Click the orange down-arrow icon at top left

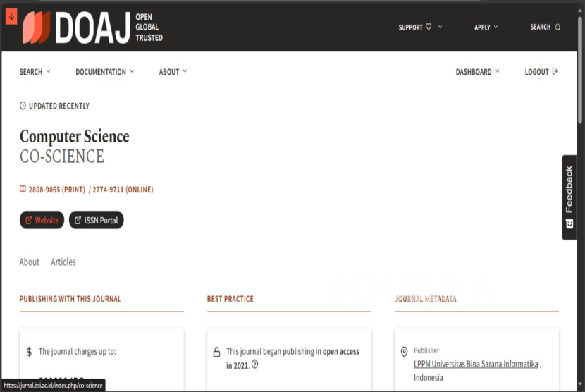[11, 17]
